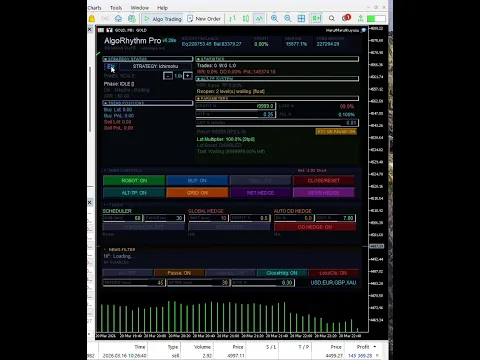
Task: Click the news after field showing 30
Action: coord(199,283)
